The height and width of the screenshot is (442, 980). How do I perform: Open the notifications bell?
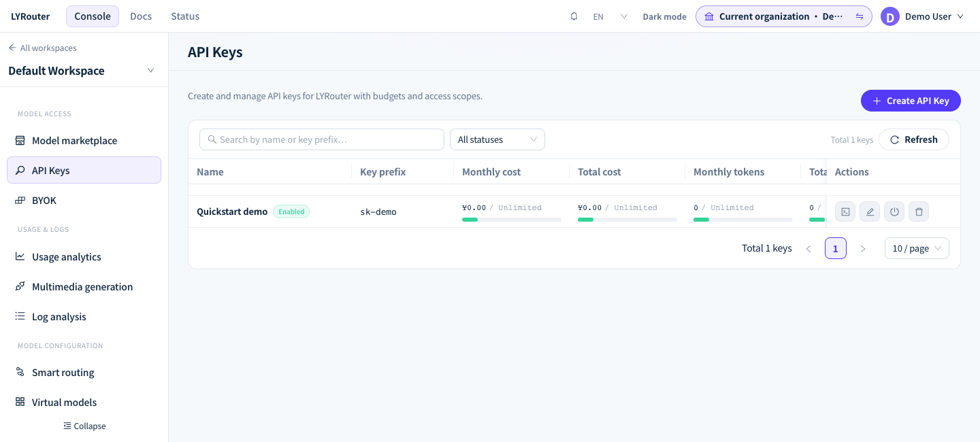574,16
